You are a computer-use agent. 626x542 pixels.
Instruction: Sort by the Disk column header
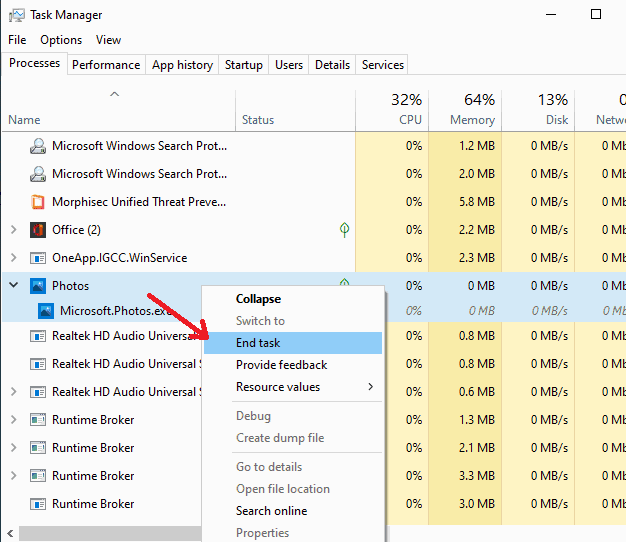(538, 111)
